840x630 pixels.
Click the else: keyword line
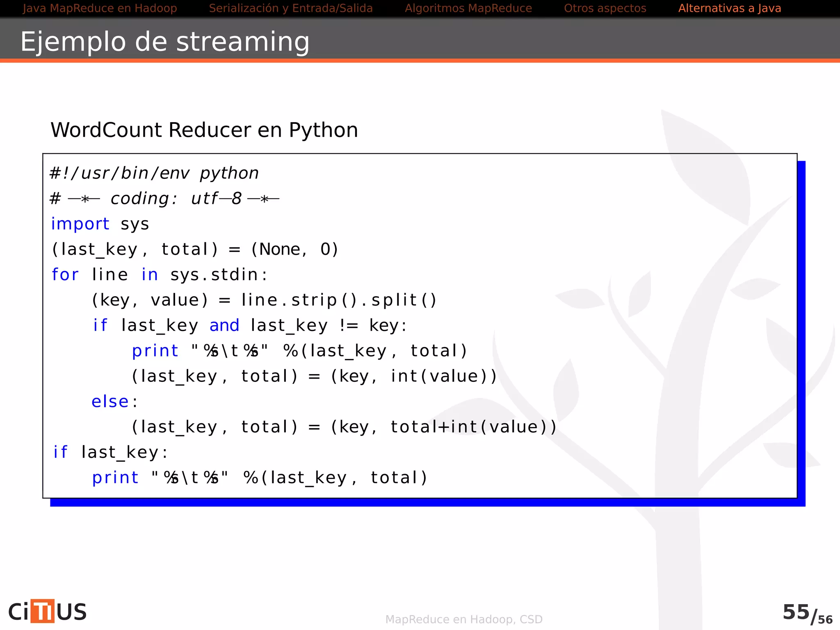(x=114, y=402)
